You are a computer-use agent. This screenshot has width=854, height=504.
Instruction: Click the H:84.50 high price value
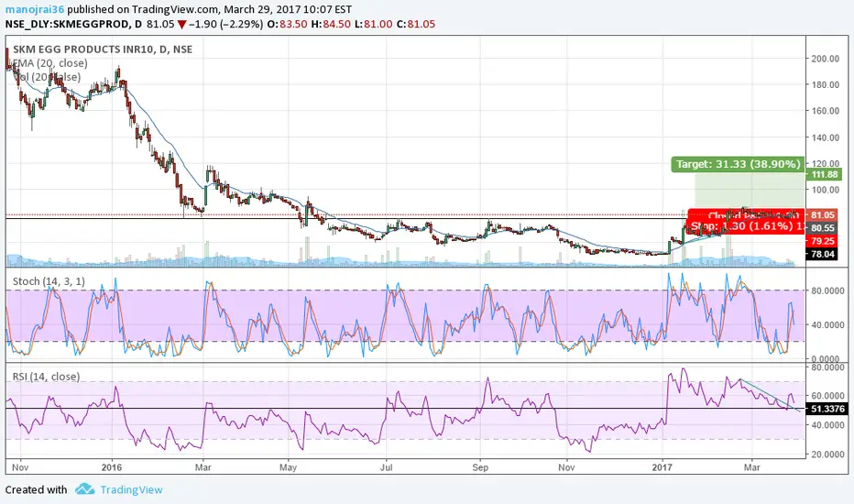click(331, 24)
